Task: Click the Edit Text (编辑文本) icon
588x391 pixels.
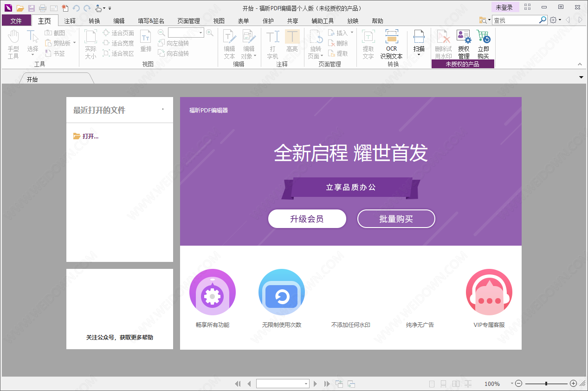Action: [x=229, y=44]
